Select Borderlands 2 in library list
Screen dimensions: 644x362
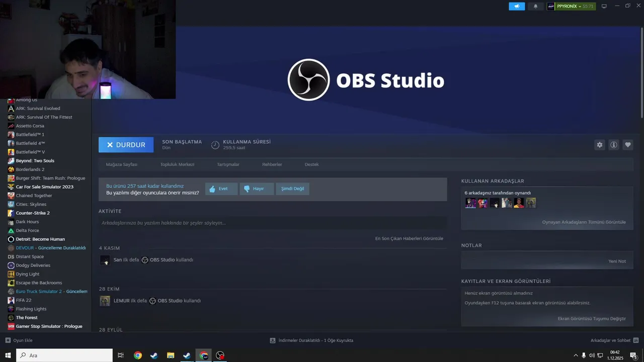(30, 169)
